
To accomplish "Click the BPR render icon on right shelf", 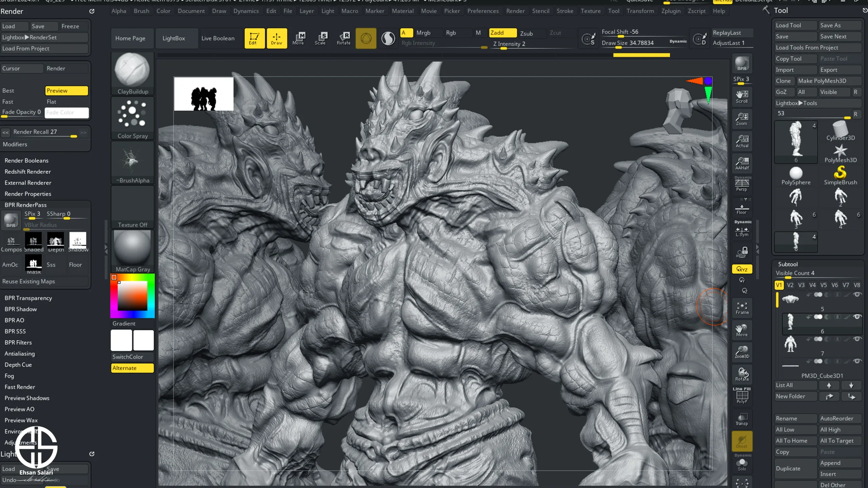I will [x=742, y=63].
